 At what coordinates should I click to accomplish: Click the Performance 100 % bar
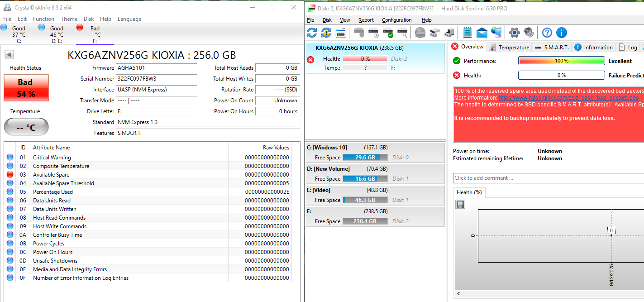(561, 61)
